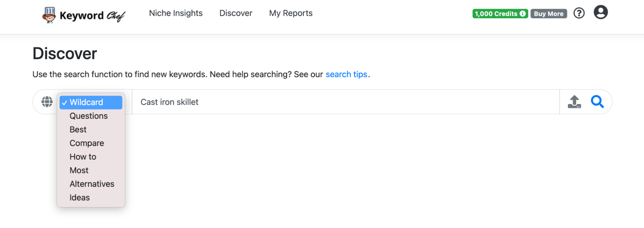644x228 pixels.
Task: Open the user account avatar icon
Action: (x=601, y=12)
